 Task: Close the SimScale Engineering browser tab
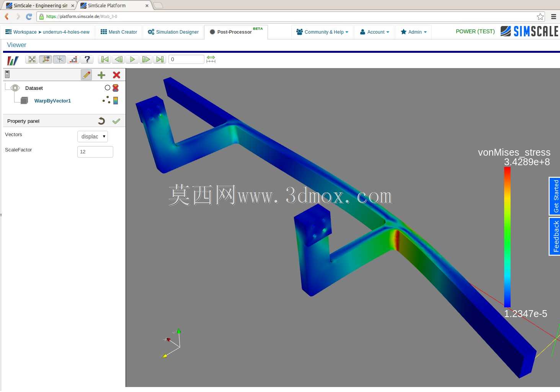(x=73, y=6)
